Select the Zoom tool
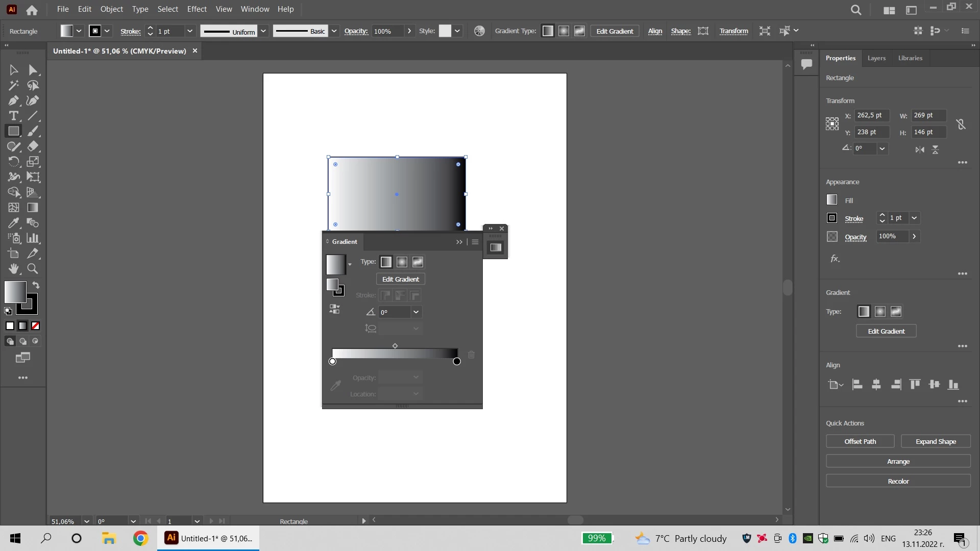980x551 pixels. pyautogui.click(x=33, y=269)
